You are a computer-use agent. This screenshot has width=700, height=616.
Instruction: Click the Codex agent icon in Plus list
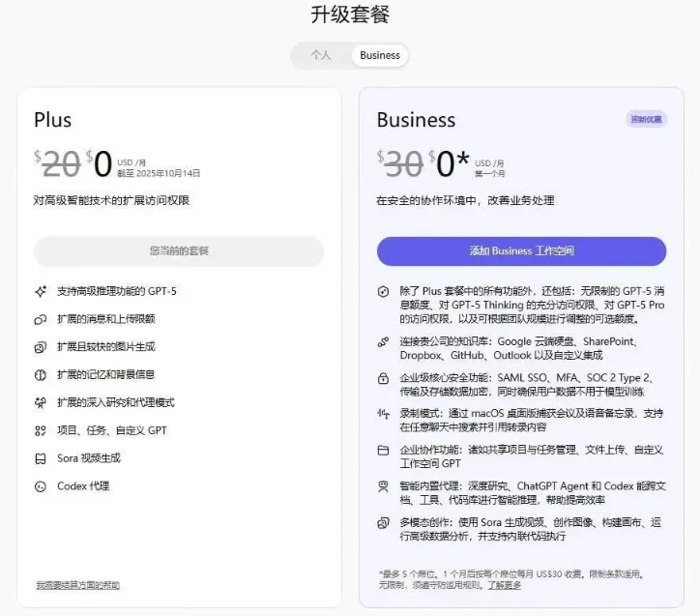tap(41, 486)
